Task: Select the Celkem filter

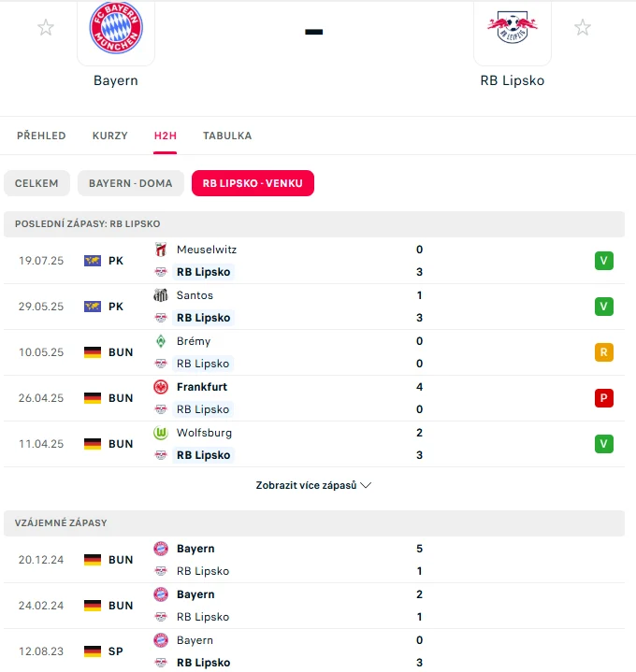Action: pos(36,183)
